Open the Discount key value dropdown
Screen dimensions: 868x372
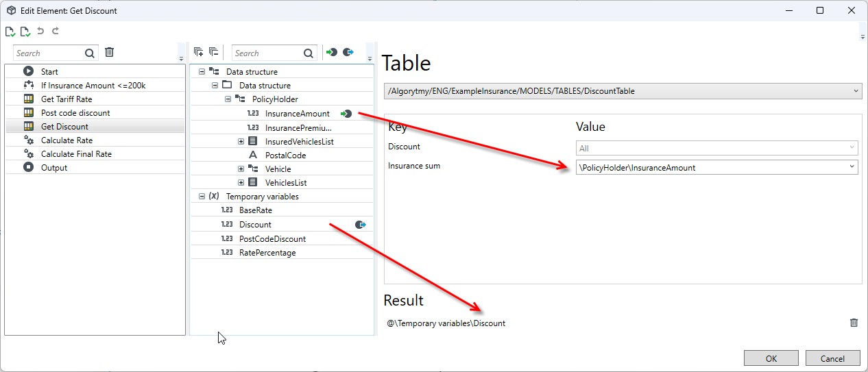pyautogui.click(x=852, y=148)
